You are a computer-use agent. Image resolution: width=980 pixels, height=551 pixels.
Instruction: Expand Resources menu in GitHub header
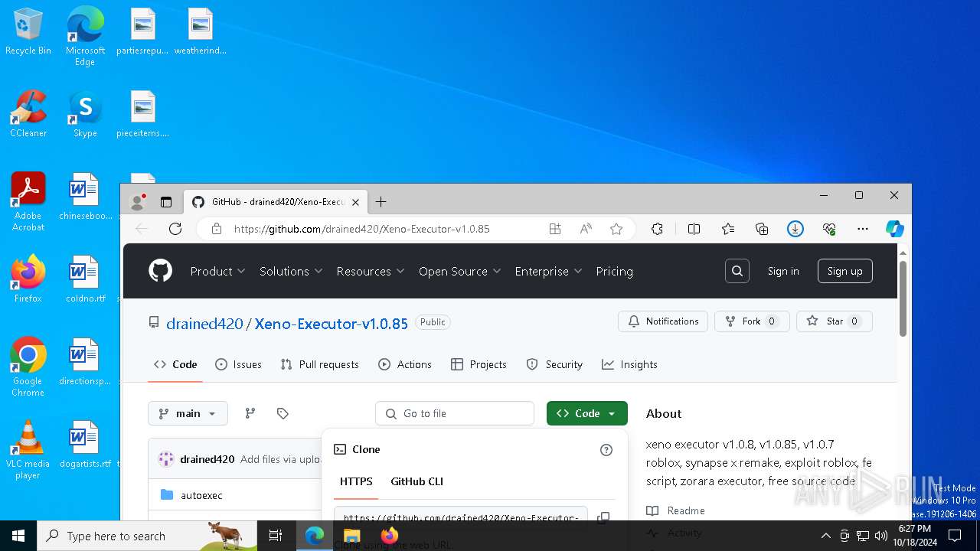(x=371, y=271)
